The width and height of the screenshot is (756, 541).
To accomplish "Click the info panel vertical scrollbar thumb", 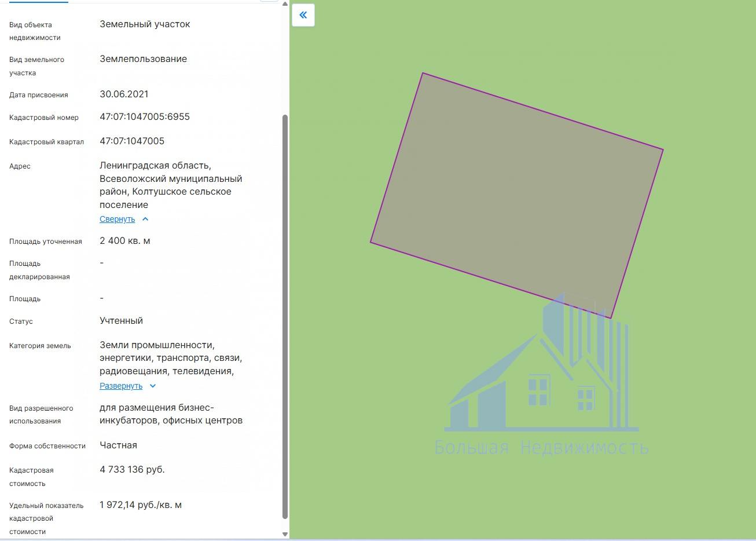I will click(285, 316).
